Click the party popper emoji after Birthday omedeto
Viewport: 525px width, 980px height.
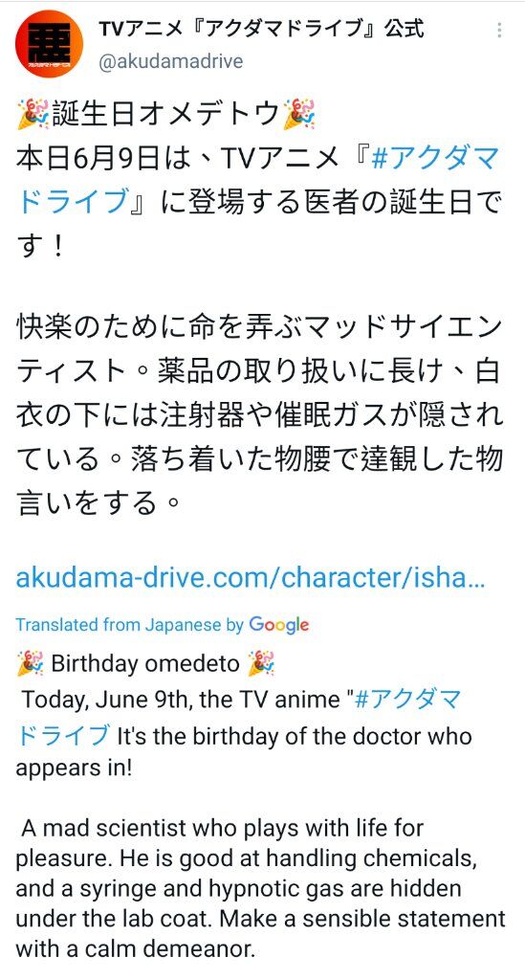(x=261, y=662)
